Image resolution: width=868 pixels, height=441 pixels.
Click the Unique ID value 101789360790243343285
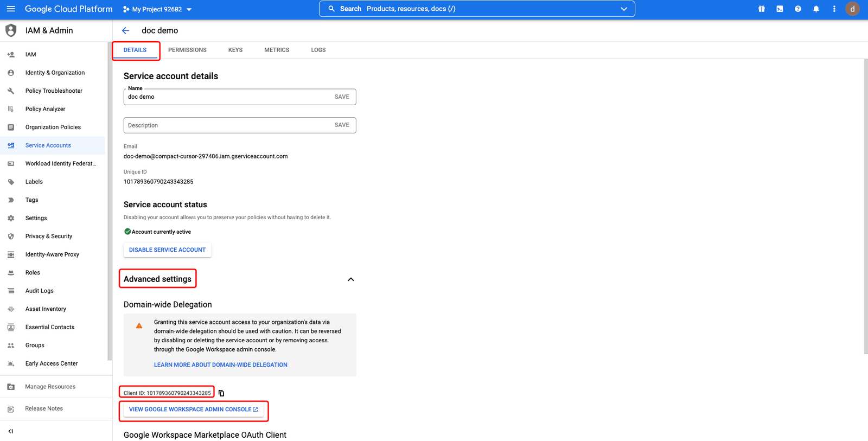tap(158, 182)
